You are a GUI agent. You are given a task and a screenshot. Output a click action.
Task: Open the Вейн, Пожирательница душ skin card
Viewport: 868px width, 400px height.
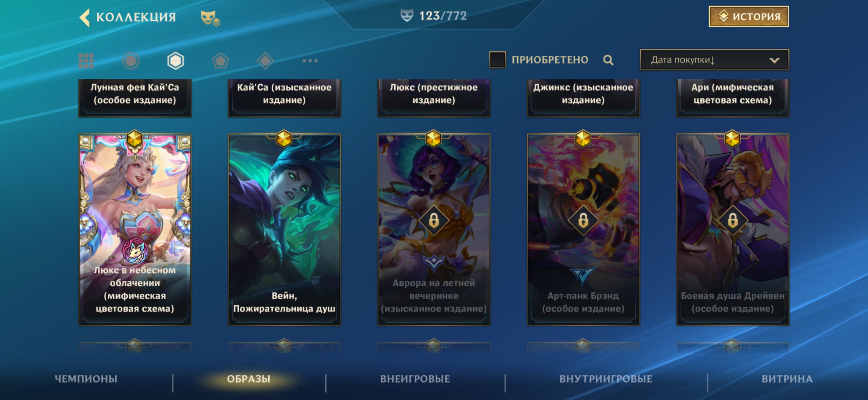click(x=284, y=230)
